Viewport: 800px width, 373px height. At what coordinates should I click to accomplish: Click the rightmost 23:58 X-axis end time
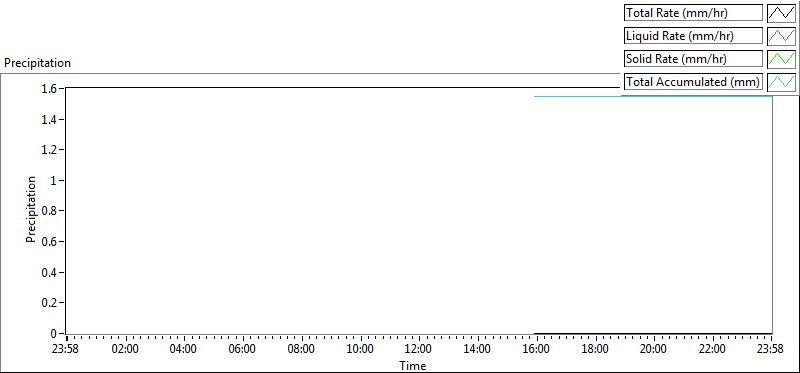[x=770, y=350]
